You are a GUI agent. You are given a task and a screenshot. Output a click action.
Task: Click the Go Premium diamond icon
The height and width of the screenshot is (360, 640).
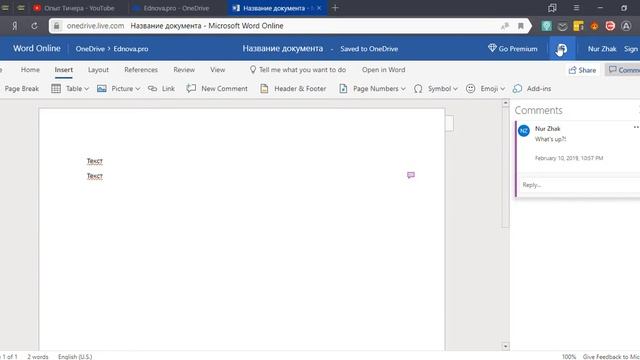click(x=492, y=48)
